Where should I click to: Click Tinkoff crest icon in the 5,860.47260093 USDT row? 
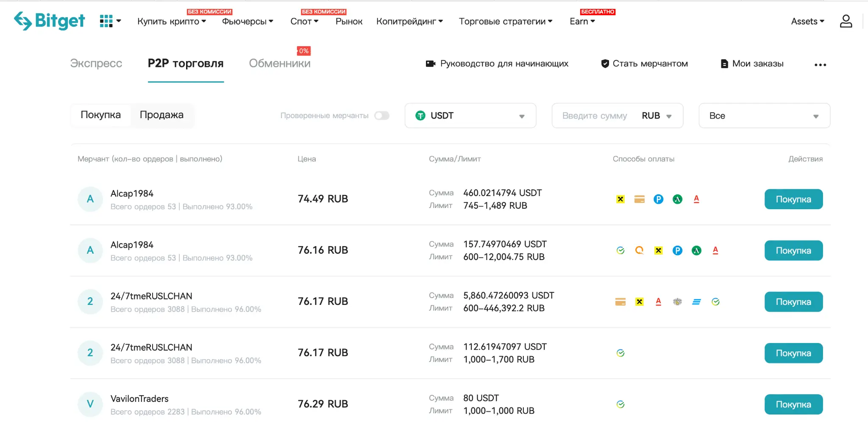pyautogui.click(x=677, y=302)
